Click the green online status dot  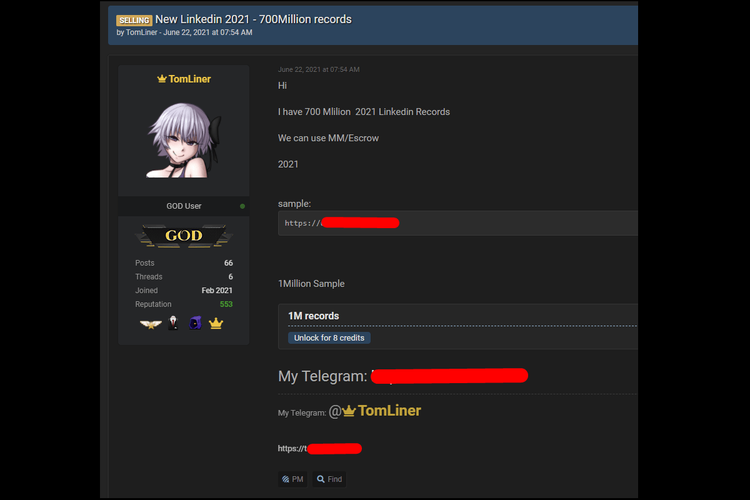[243, 206]
